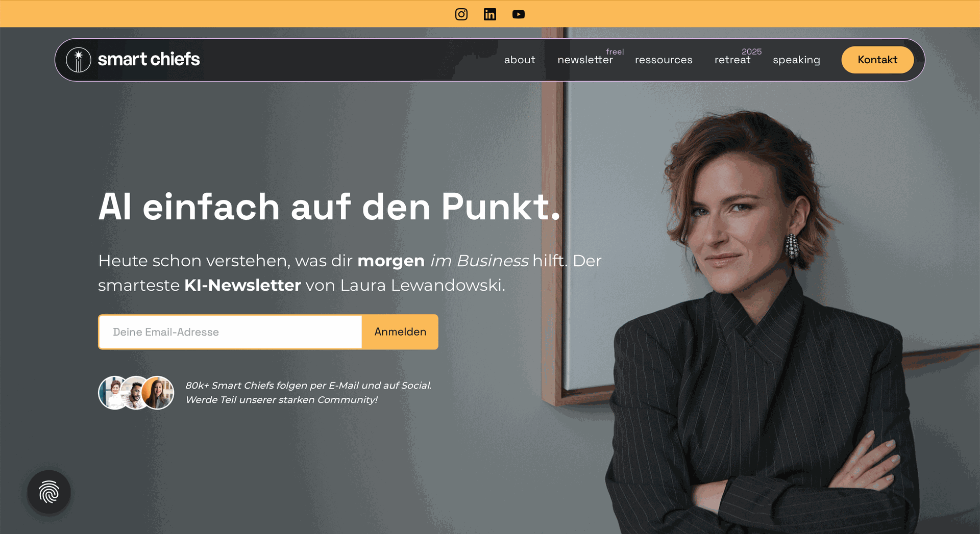The width and height of the screenshot is (980, 534).
Task: Click the bearded man avatar in the middle
Action: point(136,393)
